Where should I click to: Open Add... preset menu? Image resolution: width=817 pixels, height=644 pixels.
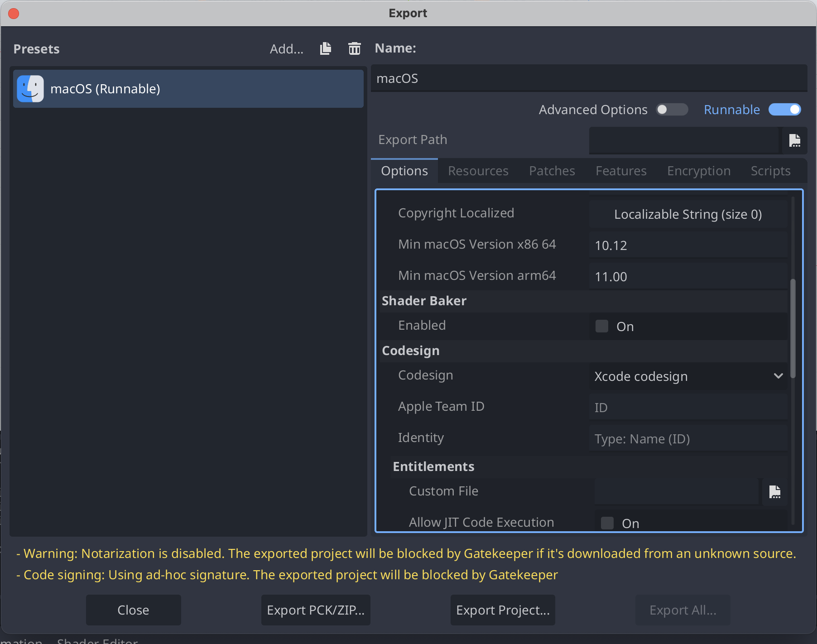click(286, 49)
